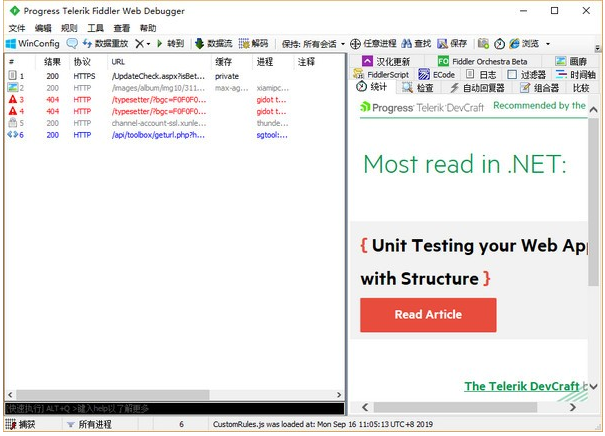Click in the QuickExec command box
Viewport: 605px width, 436px height.
point(174,408)
